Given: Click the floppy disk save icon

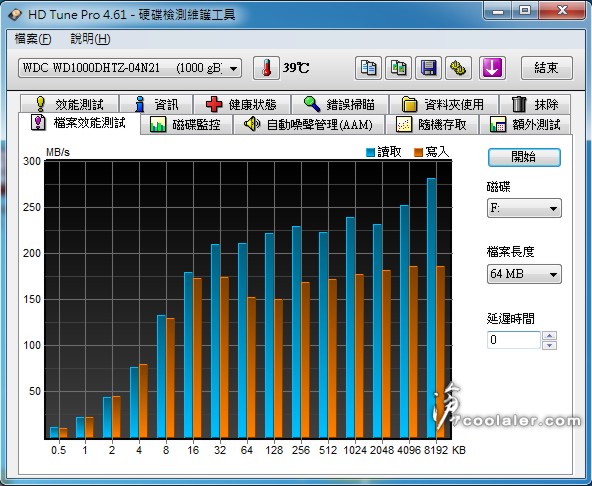Looking at the screenshot, I should pos(429,68).
